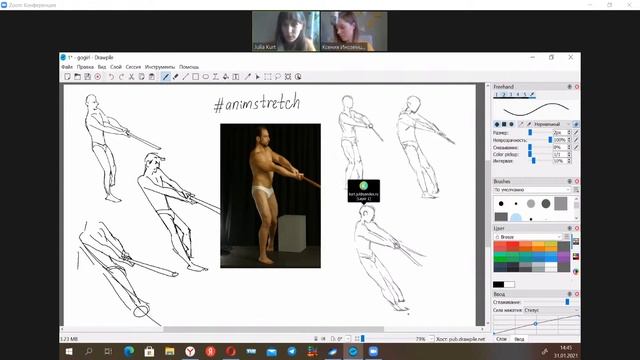Viewport: 640px width, 360px height.
Task: Toggle the square pixel brush shape
Action: tap(504, 124)
